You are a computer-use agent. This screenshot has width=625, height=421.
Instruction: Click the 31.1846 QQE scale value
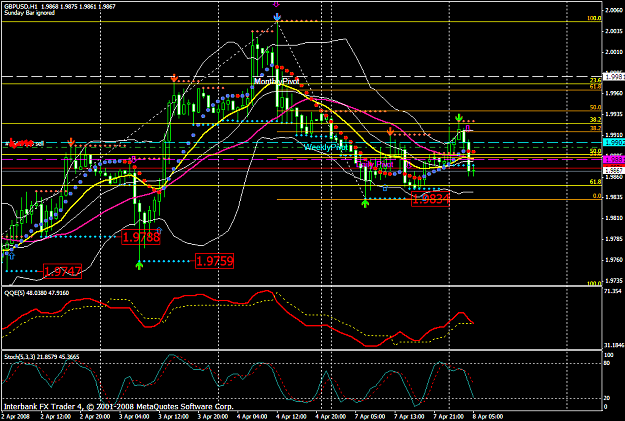point(614,345)
